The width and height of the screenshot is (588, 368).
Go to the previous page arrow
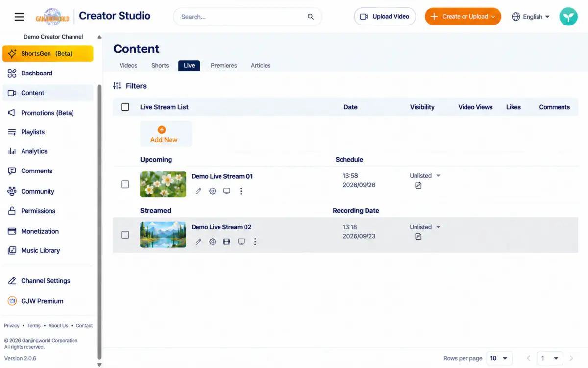(528, 358)
